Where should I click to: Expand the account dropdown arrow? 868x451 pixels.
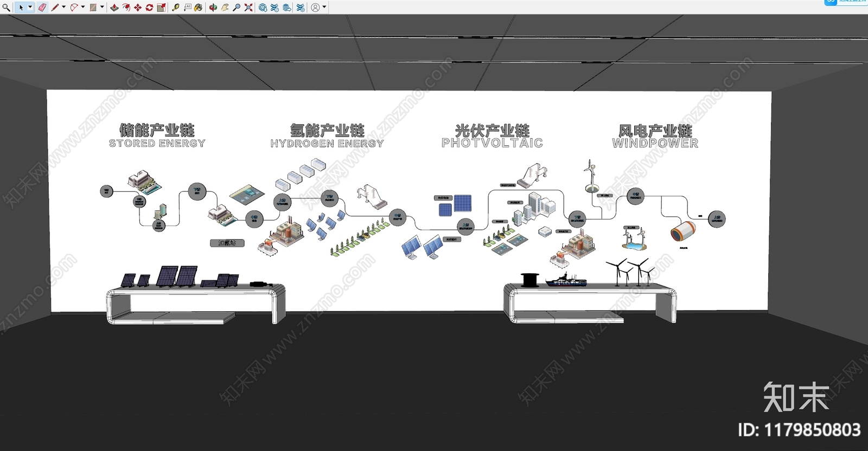click(x=324, y=8)
